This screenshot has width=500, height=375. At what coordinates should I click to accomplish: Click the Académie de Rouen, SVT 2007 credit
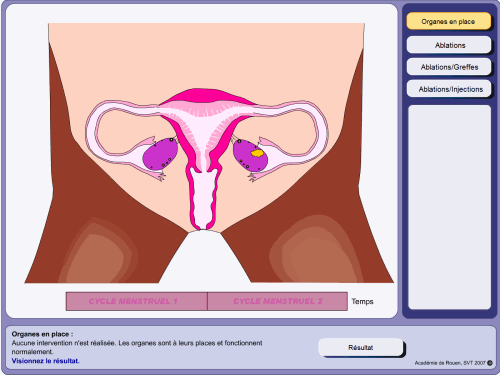pos(450,363)
